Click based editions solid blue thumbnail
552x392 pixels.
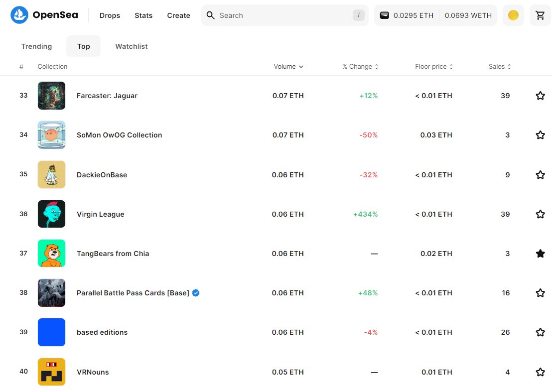coord(51,332)
